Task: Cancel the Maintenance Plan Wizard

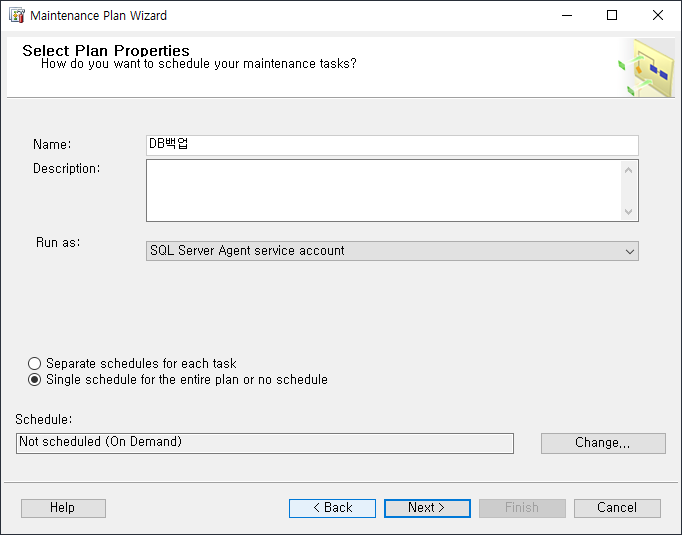Action: pyautogui.click(x=617, y=508)
